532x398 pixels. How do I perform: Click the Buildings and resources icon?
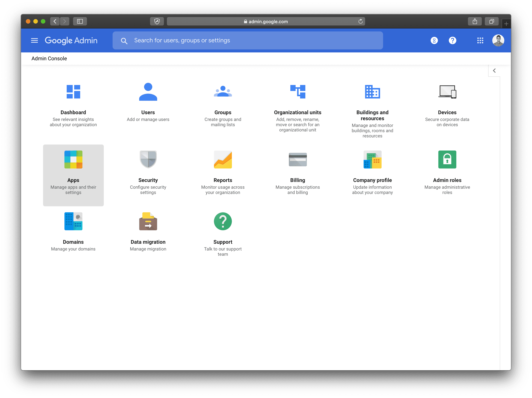372,91
